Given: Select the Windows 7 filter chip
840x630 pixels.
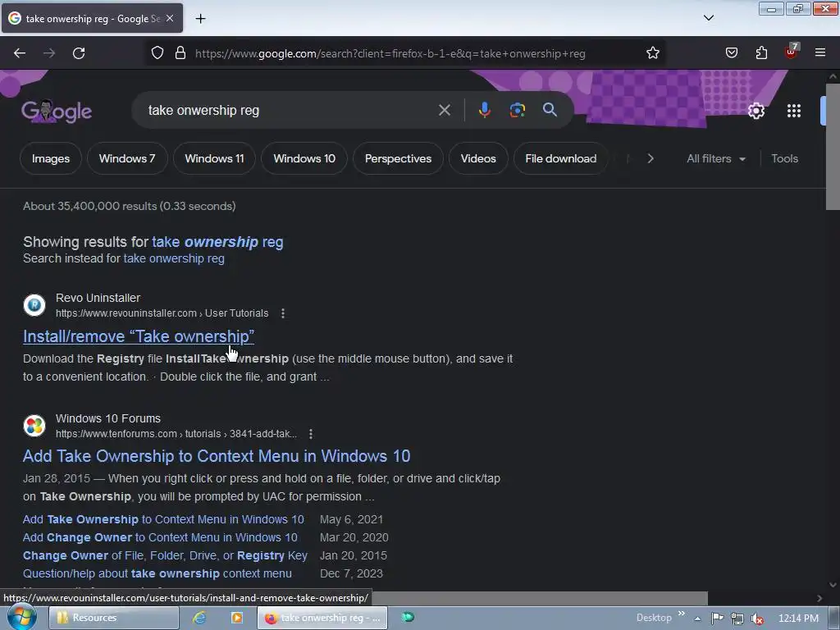Looking at the screenshot, I should 127,158.
